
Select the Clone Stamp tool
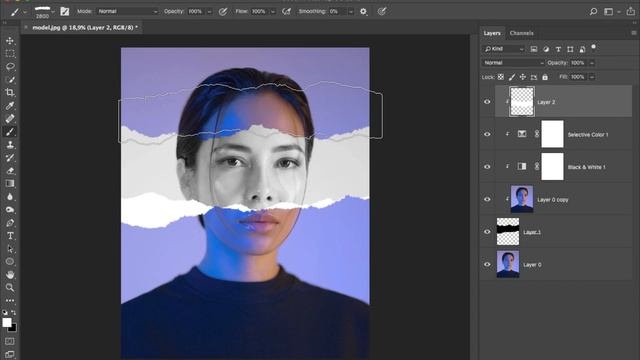click(10, 145)
